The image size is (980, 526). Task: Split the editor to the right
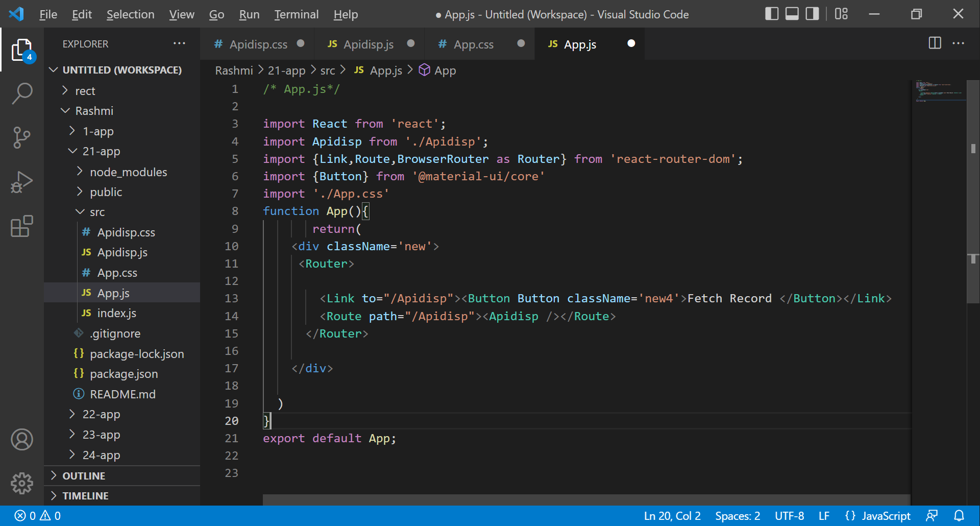[x=935, y=43]
